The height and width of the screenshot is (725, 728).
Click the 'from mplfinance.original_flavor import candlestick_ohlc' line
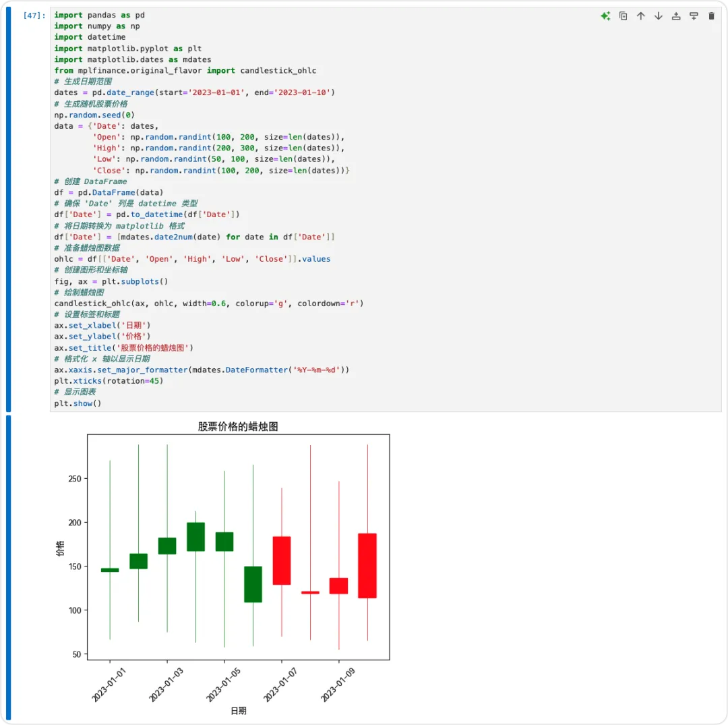pos(185,71)
